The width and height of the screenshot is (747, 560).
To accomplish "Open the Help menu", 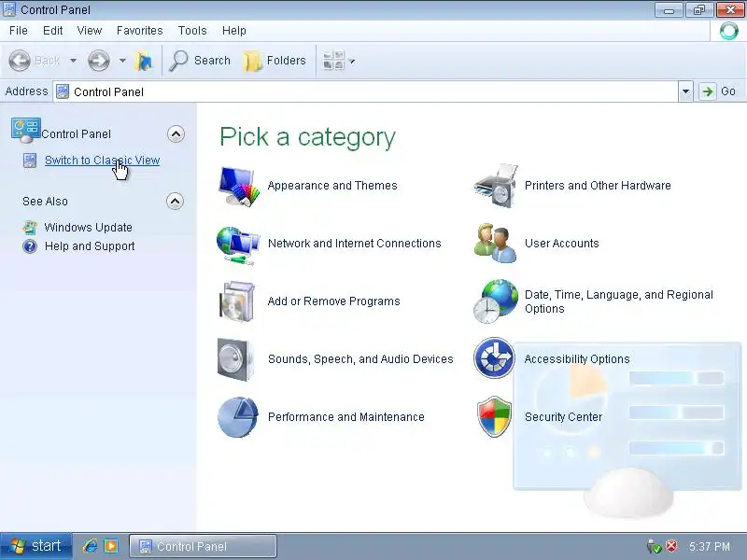I will point(234,31).
